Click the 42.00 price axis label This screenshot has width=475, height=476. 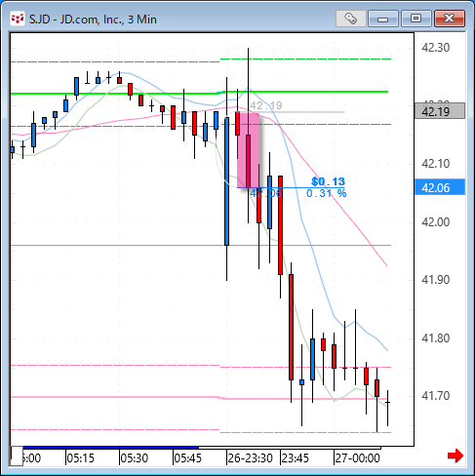pos(435,222)
